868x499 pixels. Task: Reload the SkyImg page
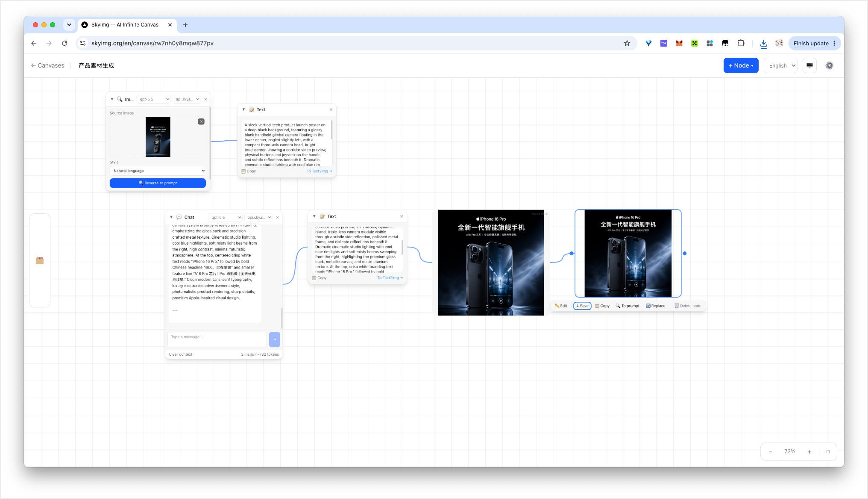pos(65,43)
